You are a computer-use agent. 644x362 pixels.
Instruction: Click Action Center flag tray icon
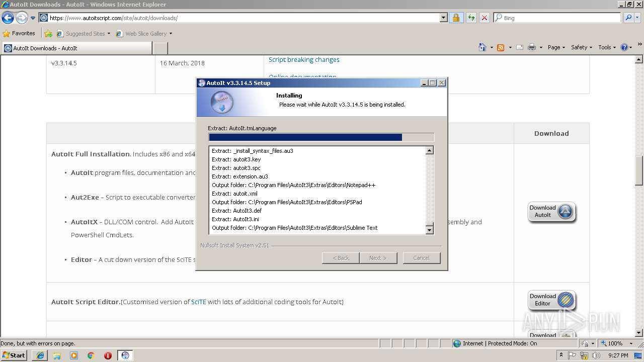[573, 355]
